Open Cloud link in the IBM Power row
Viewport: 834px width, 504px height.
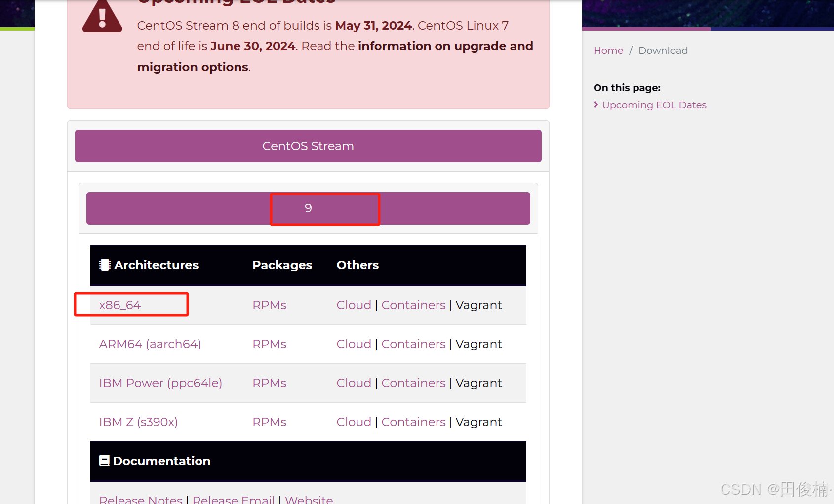coord(354,383)
